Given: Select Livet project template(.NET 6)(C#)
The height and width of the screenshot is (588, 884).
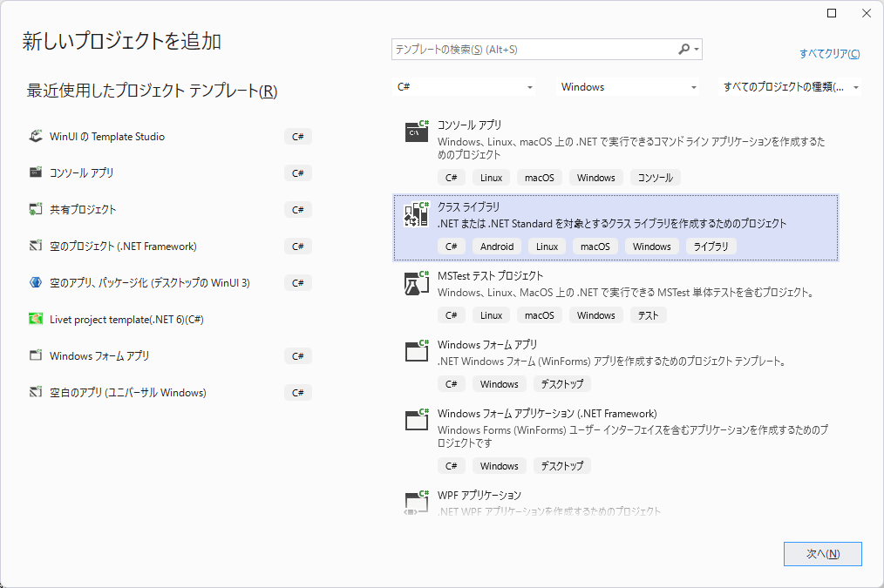Looking at the screenshot, I should pos(169,320).
